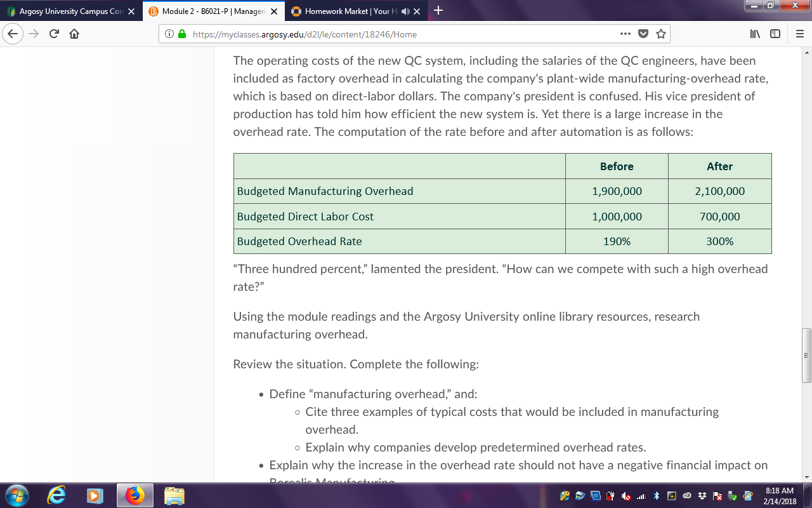Open the Windows Start menu
812x508 pixels.
[x=16, y=495]
